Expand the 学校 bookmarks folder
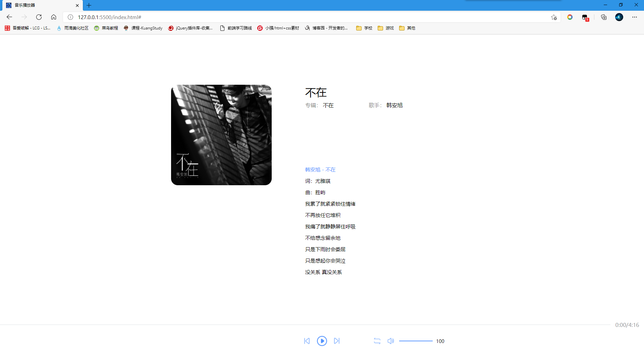Image resolution: width=644 pixels, height=348 pixels. coord(364,28)
